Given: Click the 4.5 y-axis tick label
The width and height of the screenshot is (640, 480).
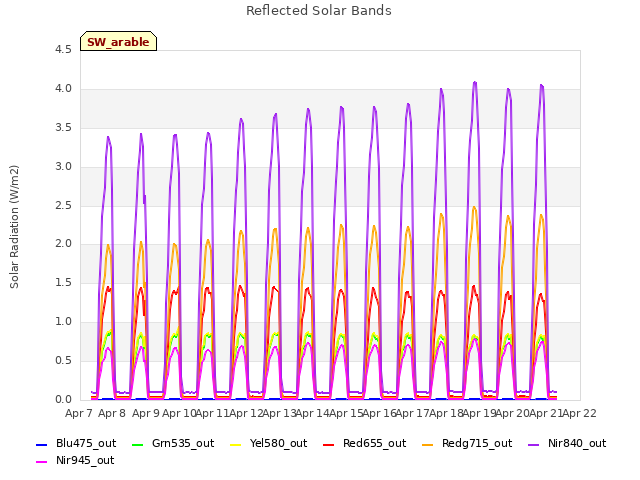Looking at the screenshot, I should coord(63,49).
